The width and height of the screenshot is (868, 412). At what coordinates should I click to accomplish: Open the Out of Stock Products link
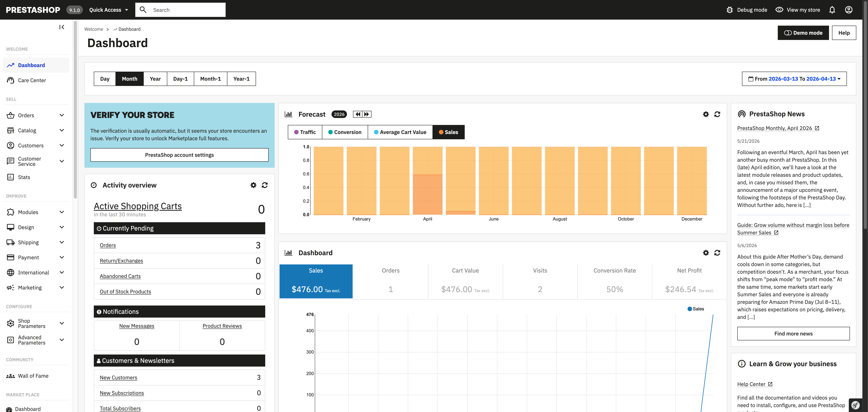[x=125, y=292]
